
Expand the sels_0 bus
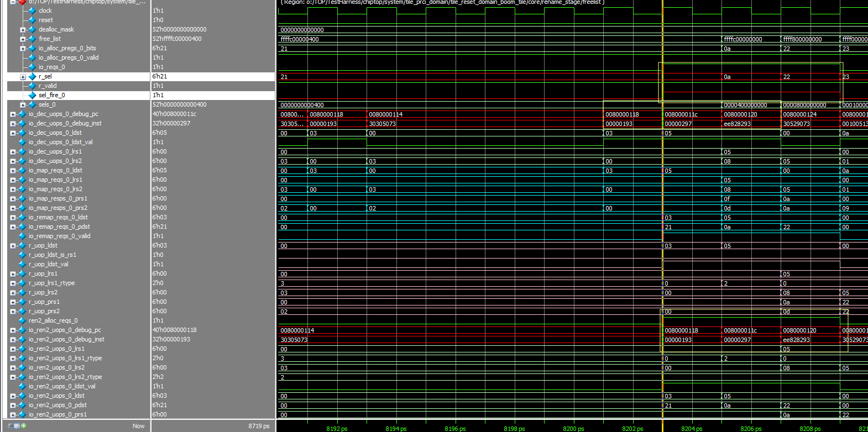(x=23, y=105)
